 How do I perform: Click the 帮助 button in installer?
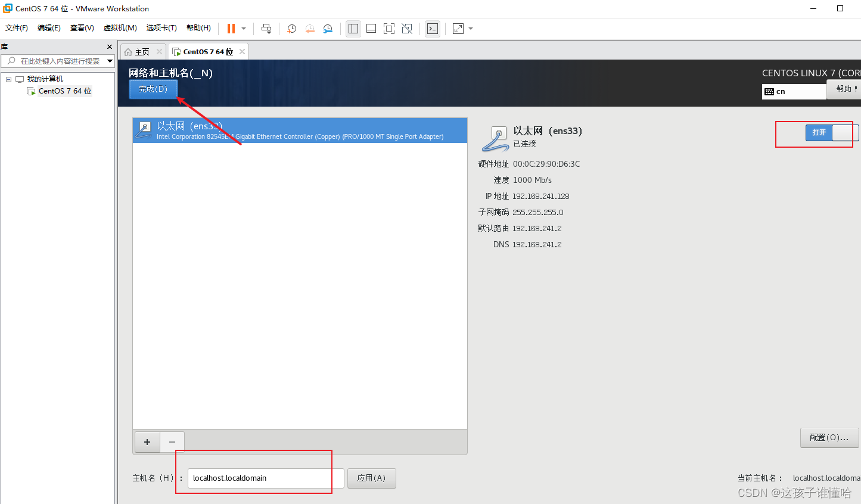pos(845,89)
